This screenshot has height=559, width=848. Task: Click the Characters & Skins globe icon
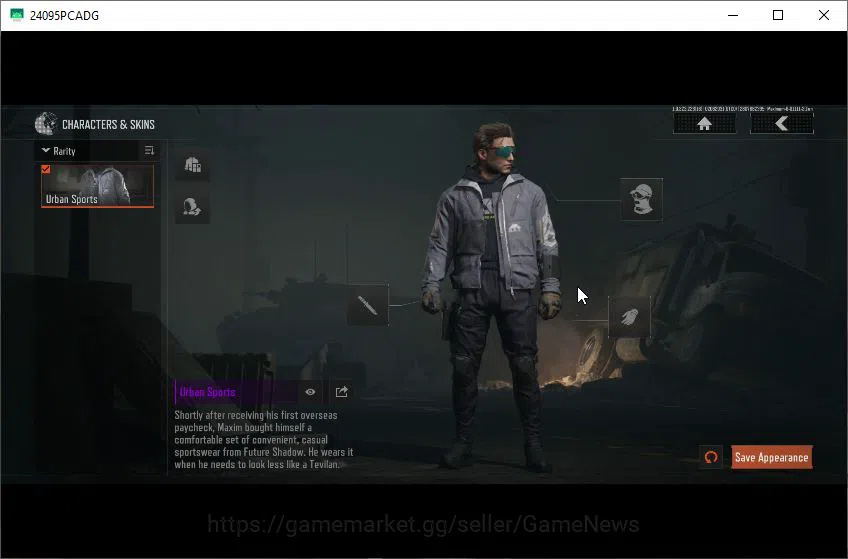pos(45,124)
